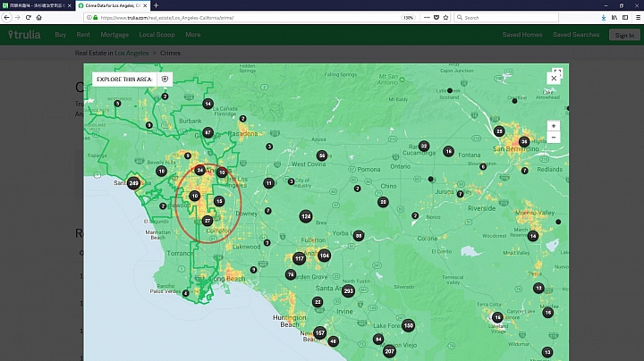Select the 150 crime cluster near Lake Forest
644x361 pixels.
[408, 326]
